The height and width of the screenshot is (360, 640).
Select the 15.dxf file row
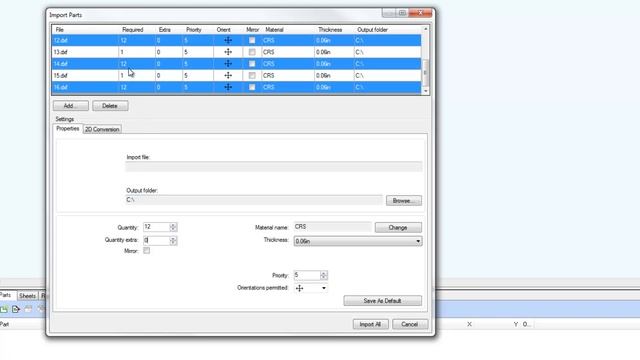[237, 76]
